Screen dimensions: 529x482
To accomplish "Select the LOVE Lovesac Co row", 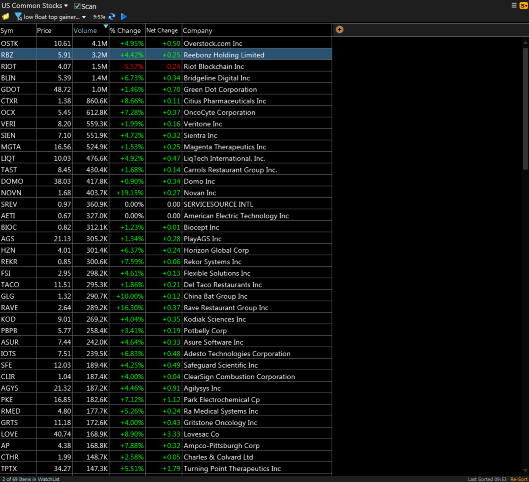I will click(x=166, y=434).
